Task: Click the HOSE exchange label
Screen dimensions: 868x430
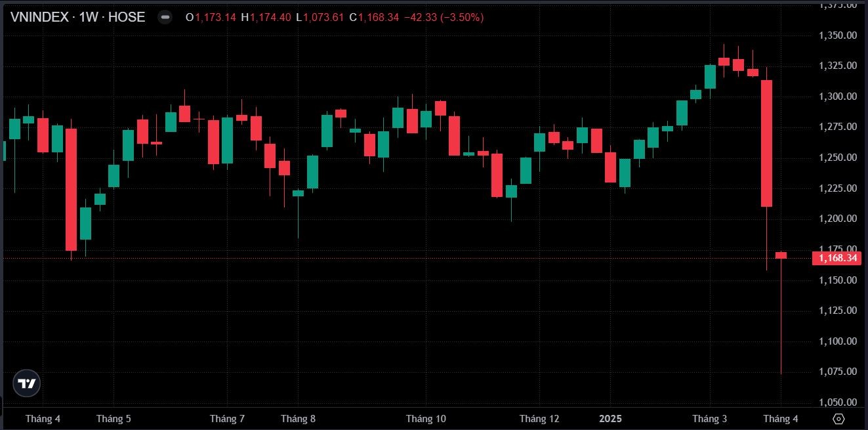Action: click(x=127, y=18)
